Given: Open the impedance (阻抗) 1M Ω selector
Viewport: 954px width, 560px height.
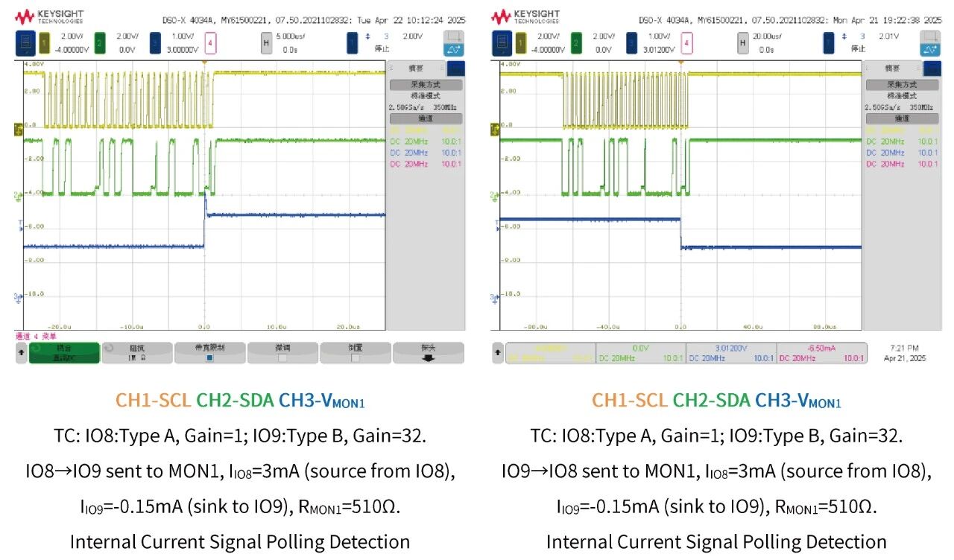Looking at the screenshot, I should pyautogui.click(x=136, y=353).
